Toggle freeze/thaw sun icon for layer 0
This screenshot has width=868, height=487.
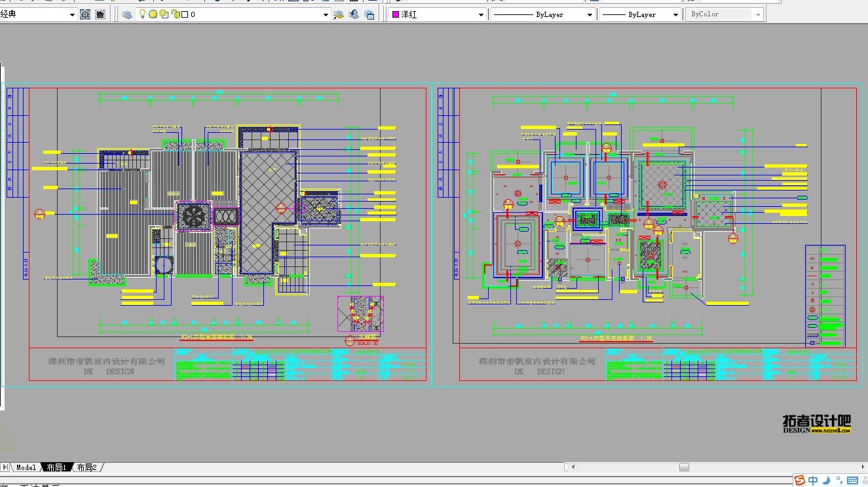point(153,14)
